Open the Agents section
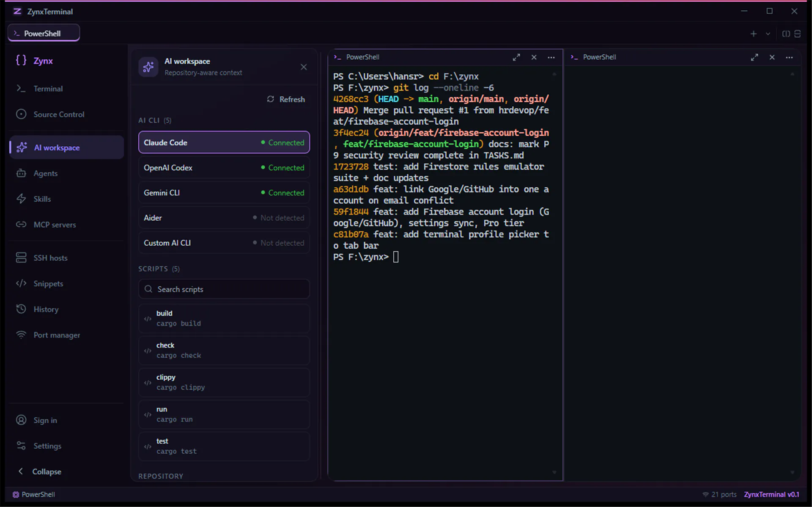 click(x=66, y=173)
